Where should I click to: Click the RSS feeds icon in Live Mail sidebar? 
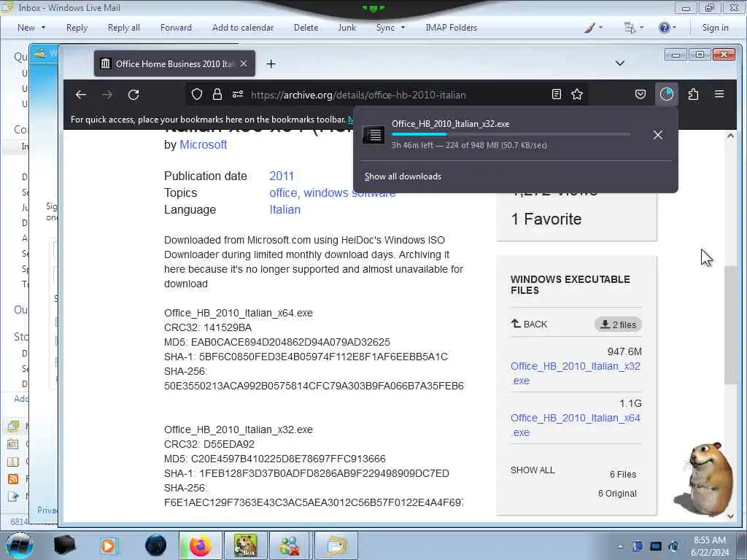(x=13, y=479)
